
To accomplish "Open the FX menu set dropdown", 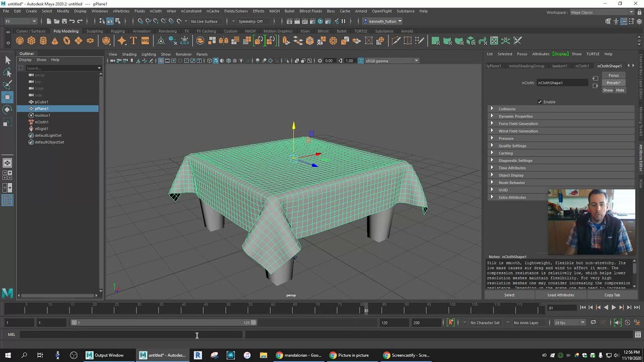I will (x=20, y=21).
